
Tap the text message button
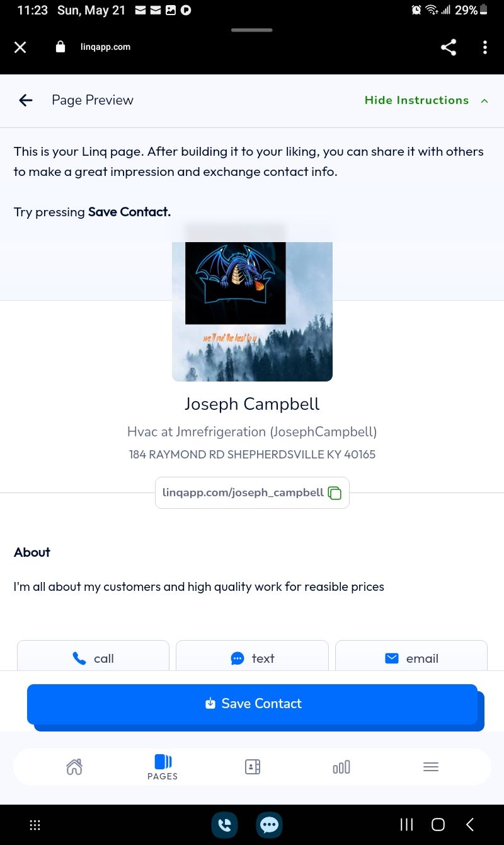252,656
